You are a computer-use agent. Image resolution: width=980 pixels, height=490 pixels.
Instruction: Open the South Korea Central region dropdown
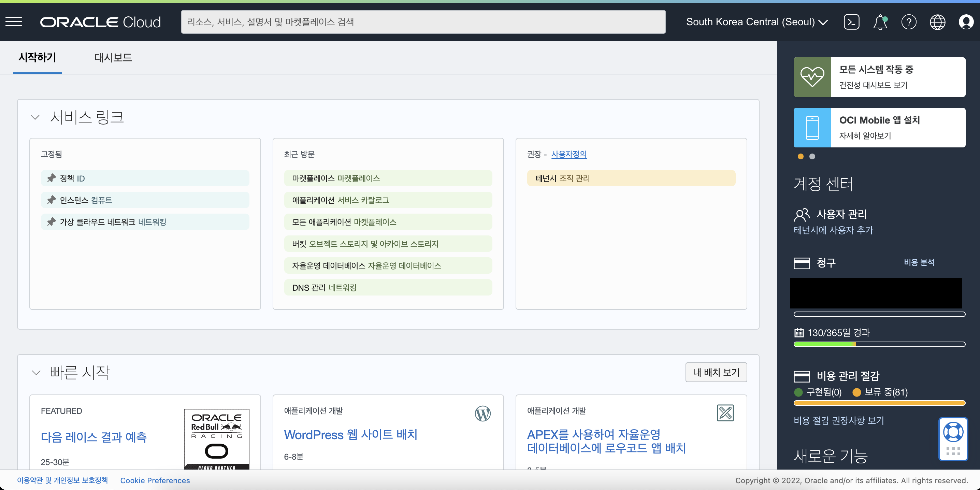pyautogui.click(x=757, y=22)
